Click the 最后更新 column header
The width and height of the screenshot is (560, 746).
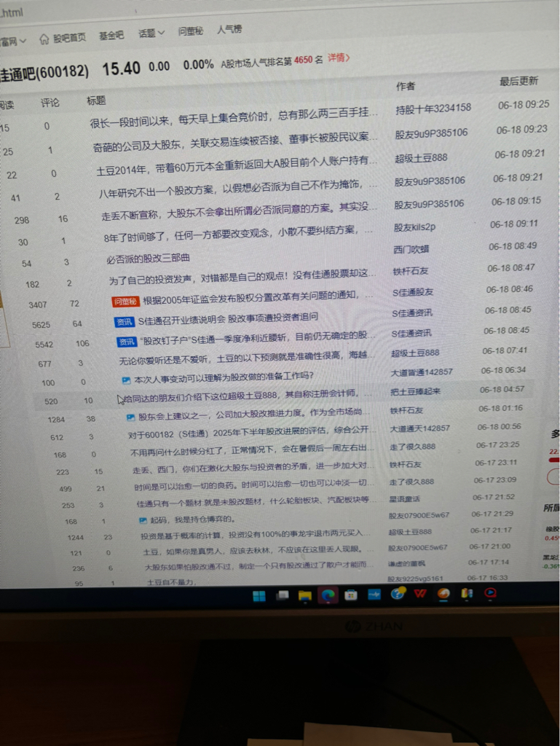point(518,82)
